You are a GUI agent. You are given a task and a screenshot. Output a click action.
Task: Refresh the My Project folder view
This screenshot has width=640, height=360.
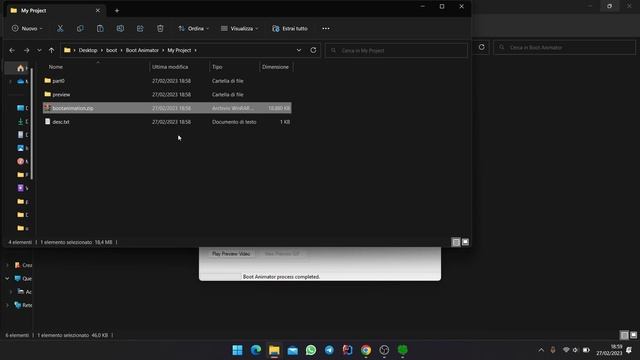pos(313,50)
